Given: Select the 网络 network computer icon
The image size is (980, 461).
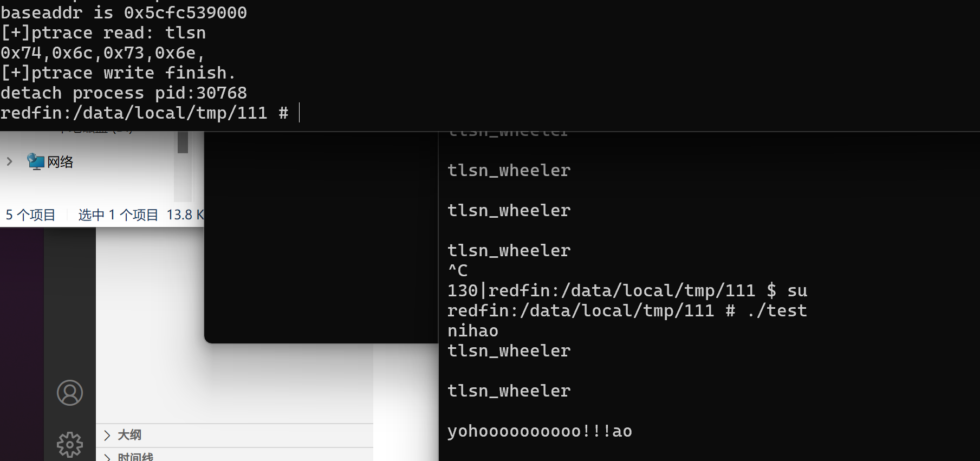Looking at the screenshot, I should tap(36, 161).
